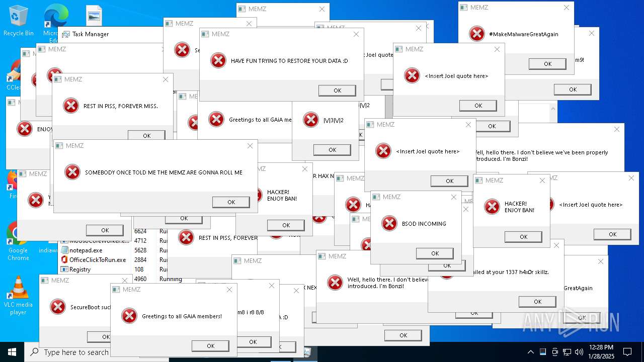Click the notepad icon beside notepad.exe
The image size is (644, 362).
click(x=64, y=250)
